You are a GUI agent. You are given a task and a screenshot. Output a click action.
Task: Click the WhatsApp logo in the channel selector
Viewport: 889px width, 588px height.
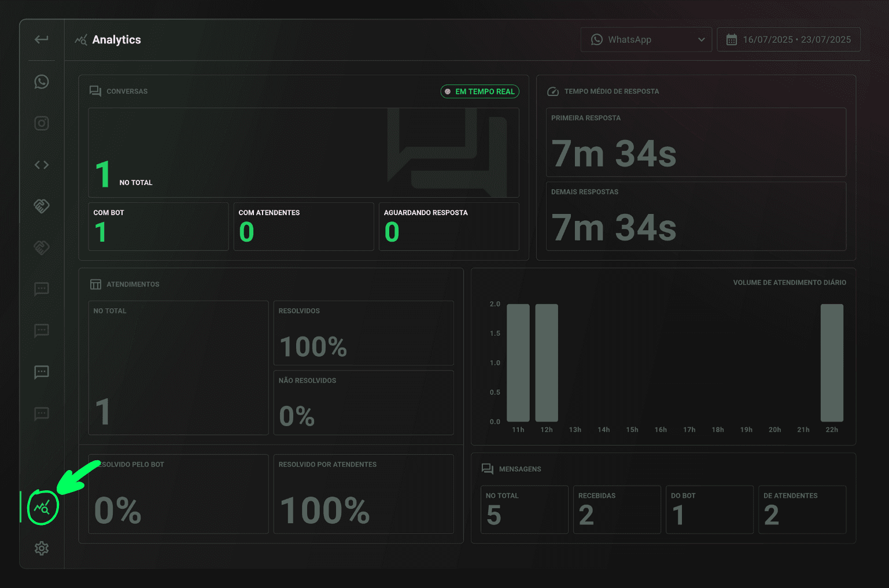596,39
